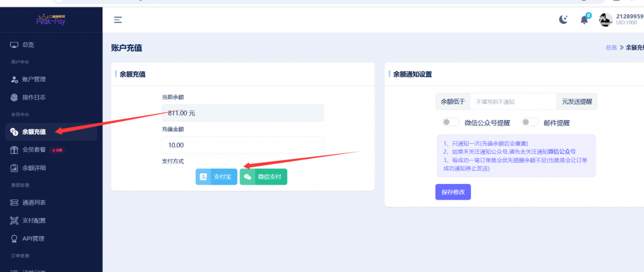Screen dimensions: 644x272
Task: Open 总览 overview in sidebar
Action: pyautogui.click(x=28, y=45)
